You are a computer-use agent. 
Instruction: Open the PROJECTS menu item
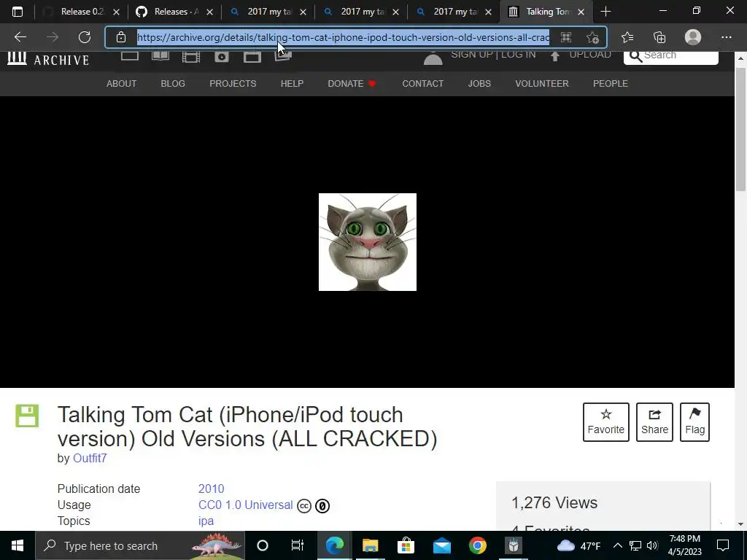click(x=233, y=84)
